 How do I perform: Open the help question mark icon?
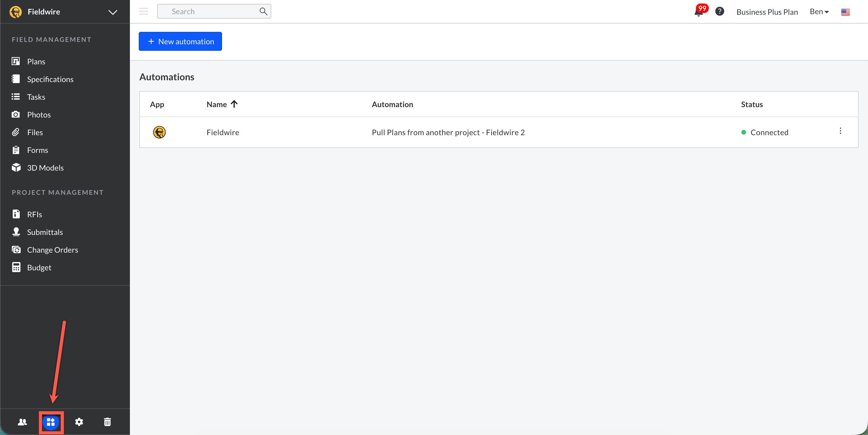coord(719,12)
